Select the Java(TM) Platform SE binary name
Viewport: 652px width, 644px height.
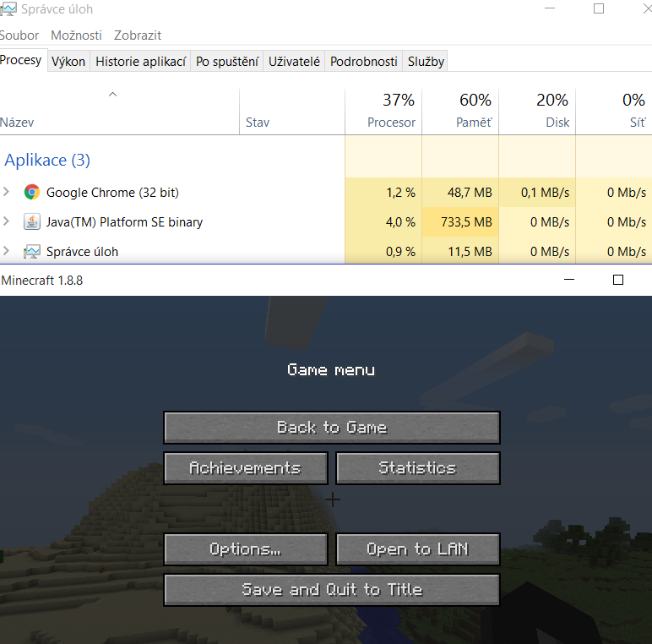124,221
